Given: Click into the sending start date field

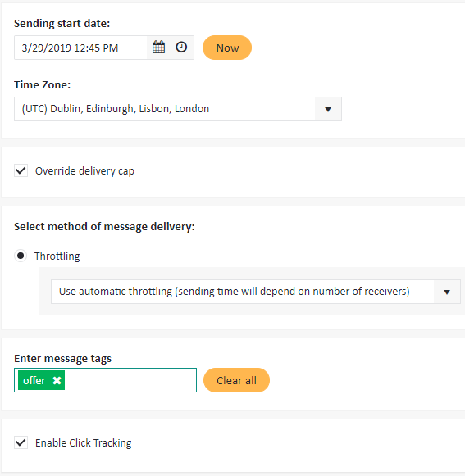Looking at the screenshot, I should (80, 48).
